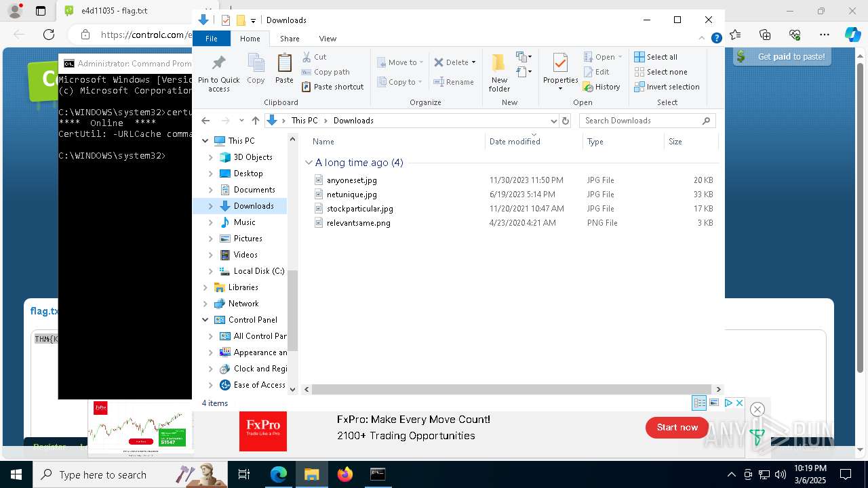Expand Libraries tree node

coord(205,287)
